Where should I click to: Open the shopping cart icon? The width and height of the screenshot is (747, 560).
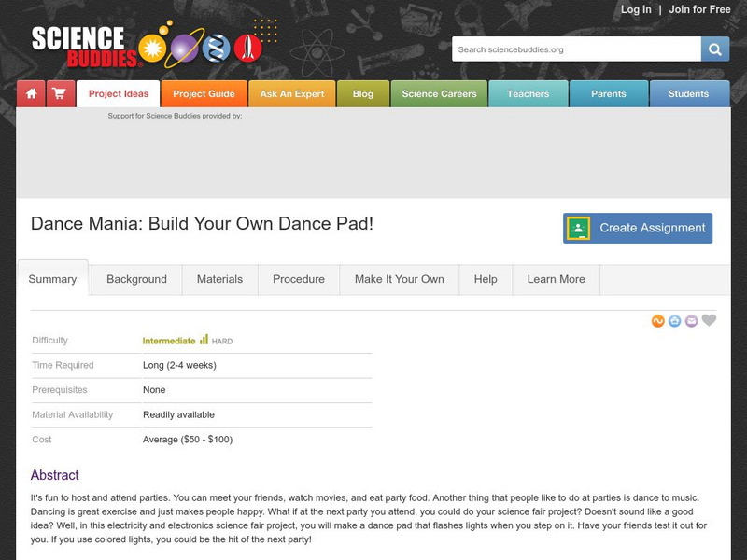58,93
